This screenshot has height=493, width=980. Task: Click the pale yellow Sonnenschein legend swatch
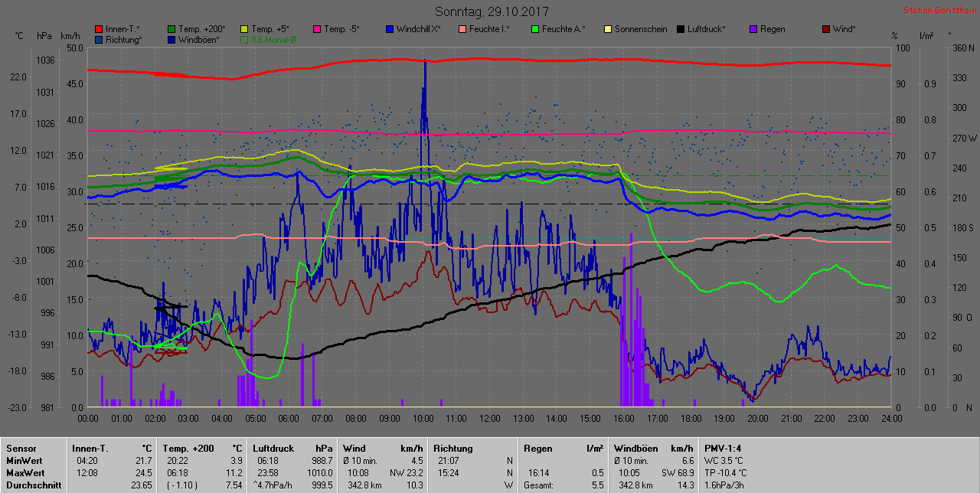[x=607, y=29]
